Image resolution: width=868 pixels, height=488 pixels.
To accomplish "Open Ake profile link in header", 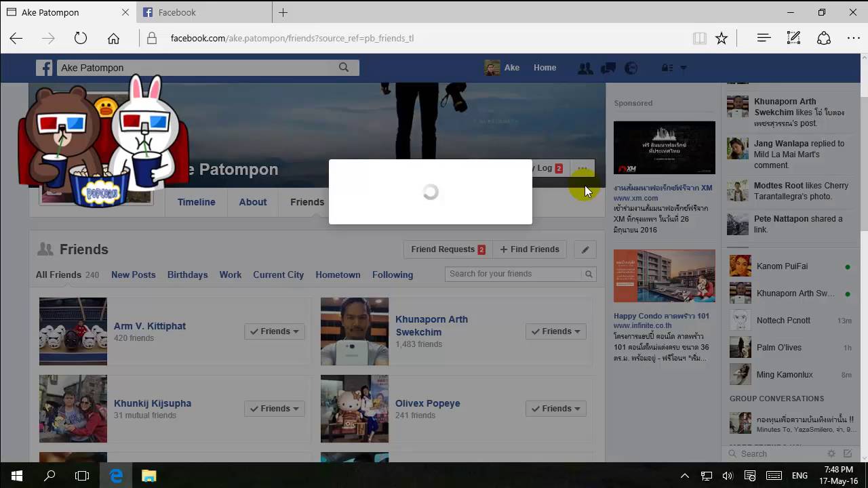I will (502, 68).
